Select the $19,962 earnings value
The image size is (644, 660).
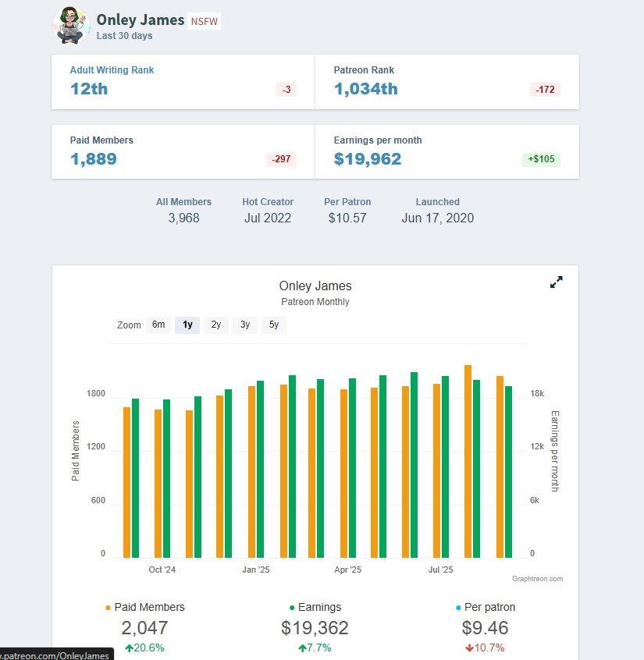coord(368,158)
